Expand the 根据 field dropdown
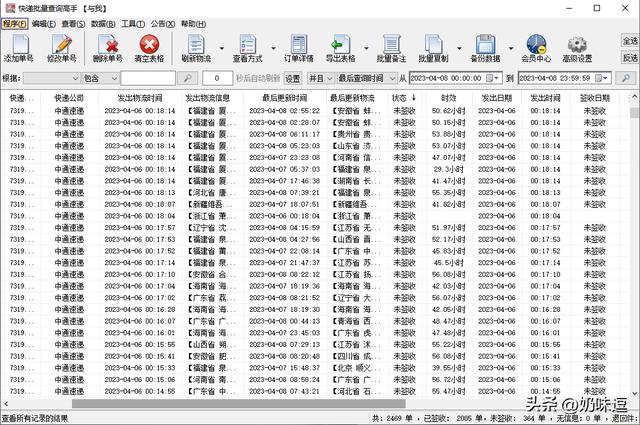640x425 pixels. pos(76,78)
